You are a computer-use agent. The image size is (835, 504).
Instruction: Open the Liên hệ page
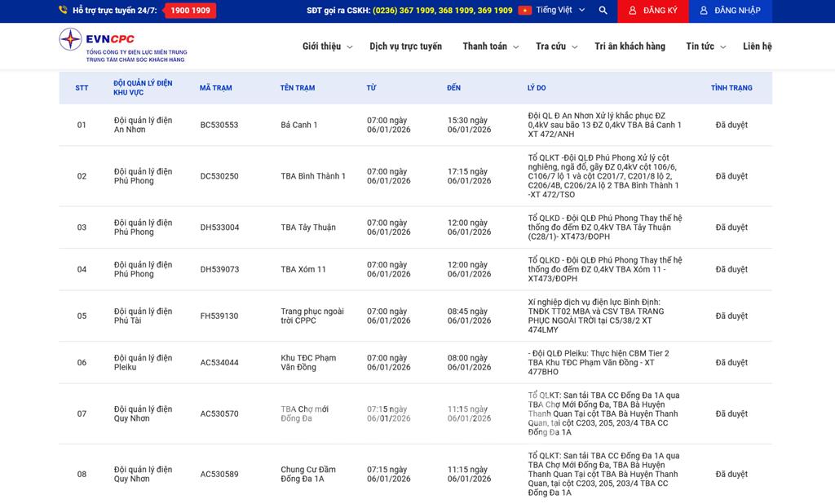tap(757, 46)
